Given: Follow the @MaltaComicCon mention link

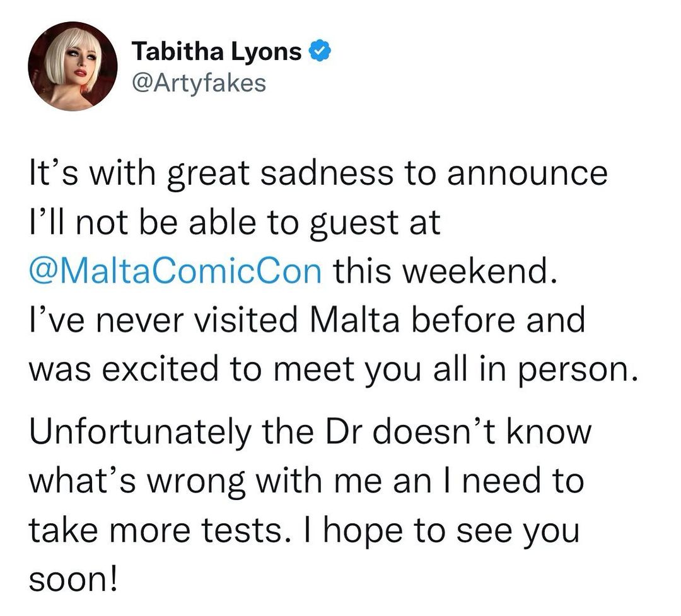Looking at the screenshot, I should click(x=176, y=271).
